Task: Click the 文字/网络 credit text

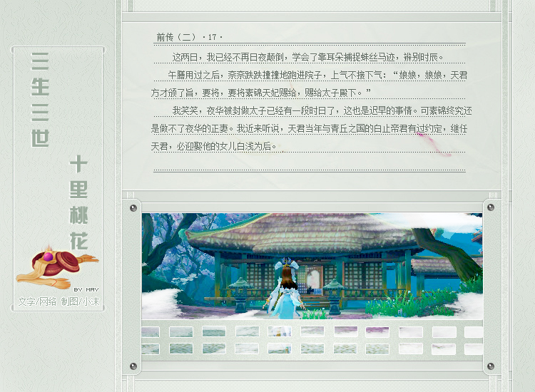Action: click(x=37, y=301)
